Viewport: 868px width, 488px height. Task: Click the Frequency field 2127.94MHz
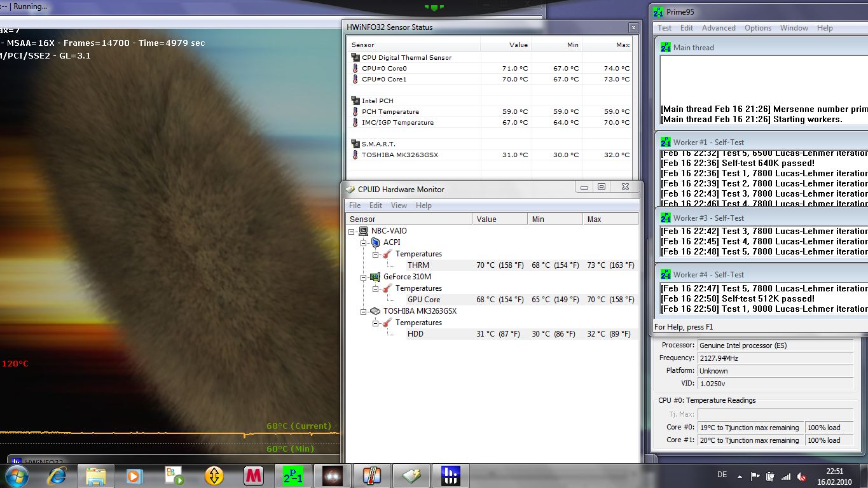pos(775,358)
